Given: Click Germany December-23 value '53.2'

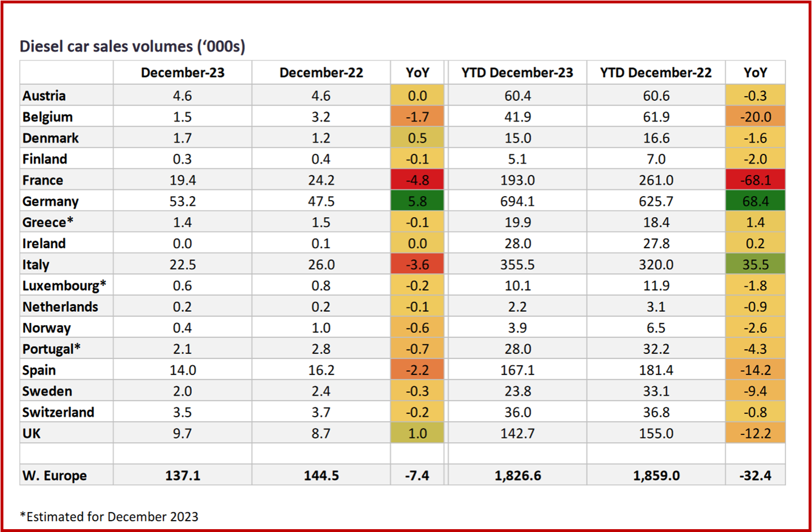Looking at the screenshot, I should coord(183,201).
